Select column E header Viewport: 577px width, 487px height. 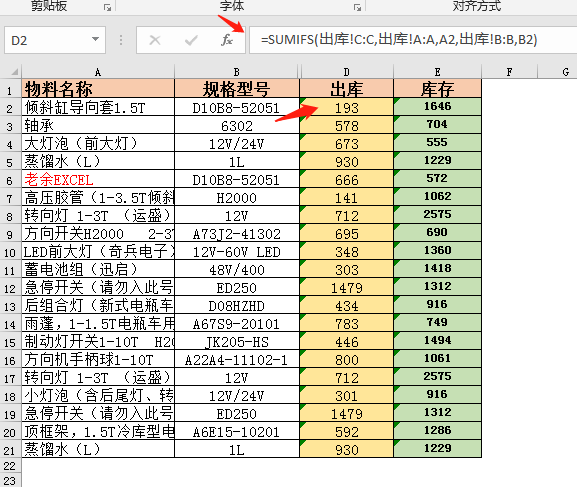coord(438,72)
